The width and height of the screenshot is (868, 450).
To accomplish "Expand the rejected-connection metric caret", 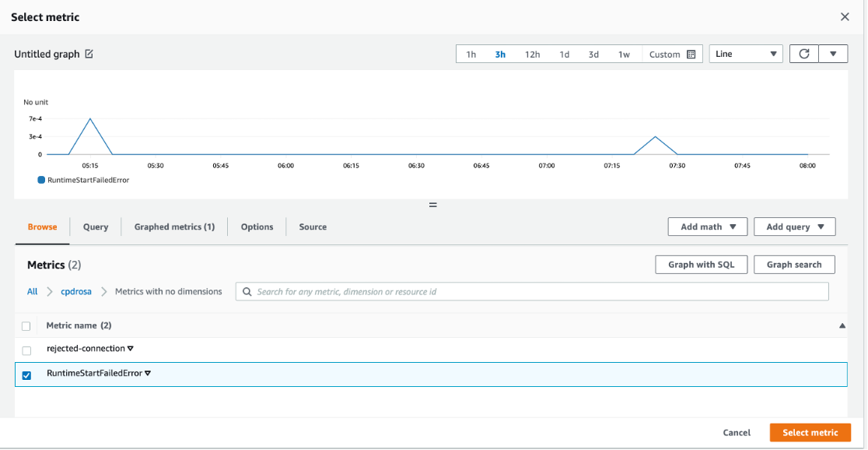I will (x=130, y=350).
